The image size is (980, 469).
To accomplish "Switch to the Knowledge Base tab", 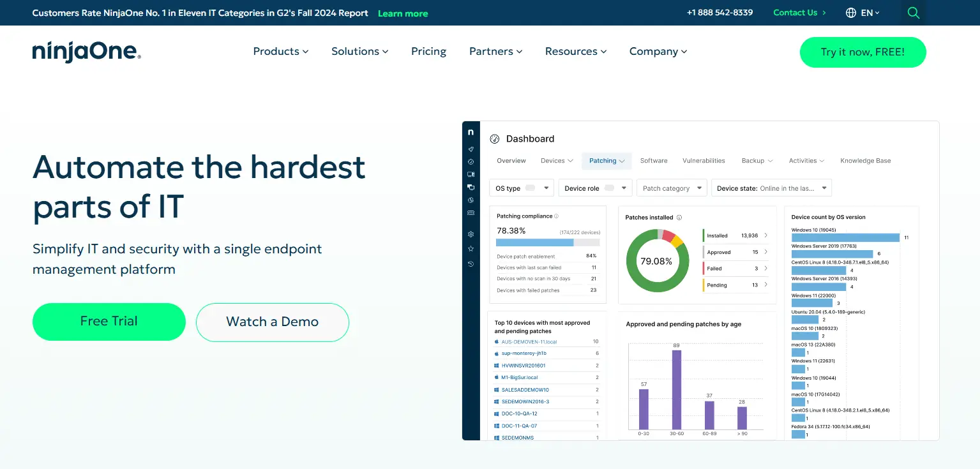I will point(865,161).
